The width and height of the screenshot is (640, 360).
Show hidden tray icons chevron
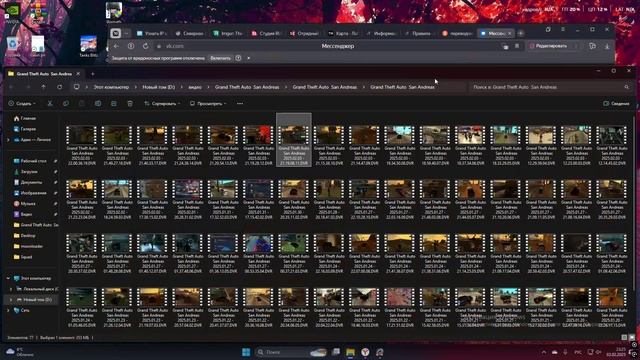click(x=544, y=352)
